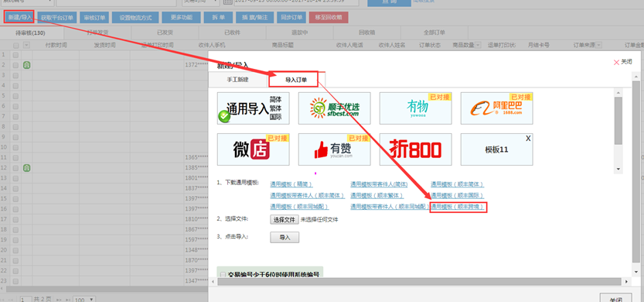Tick the select-all header checkbox
The width and height of the screenshot is (644, 302).
coord(15,45)
